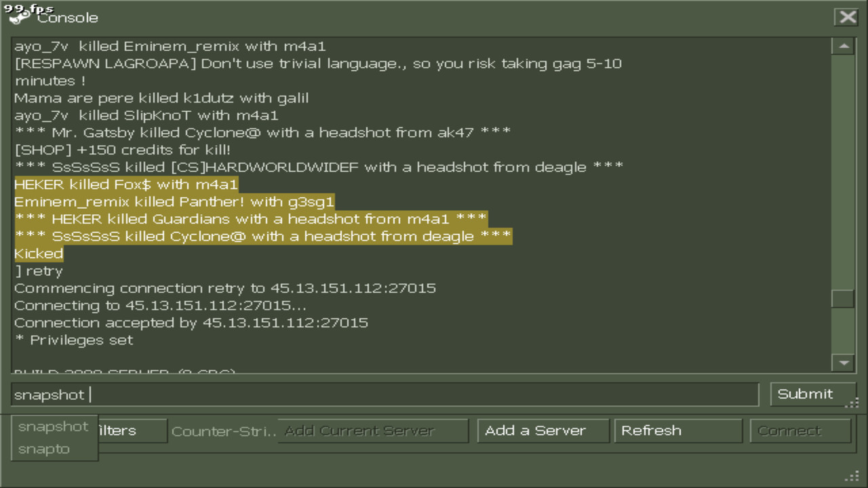Choose the "snapshot" autocomplete suggestion
868x488 pixels.
54,426
